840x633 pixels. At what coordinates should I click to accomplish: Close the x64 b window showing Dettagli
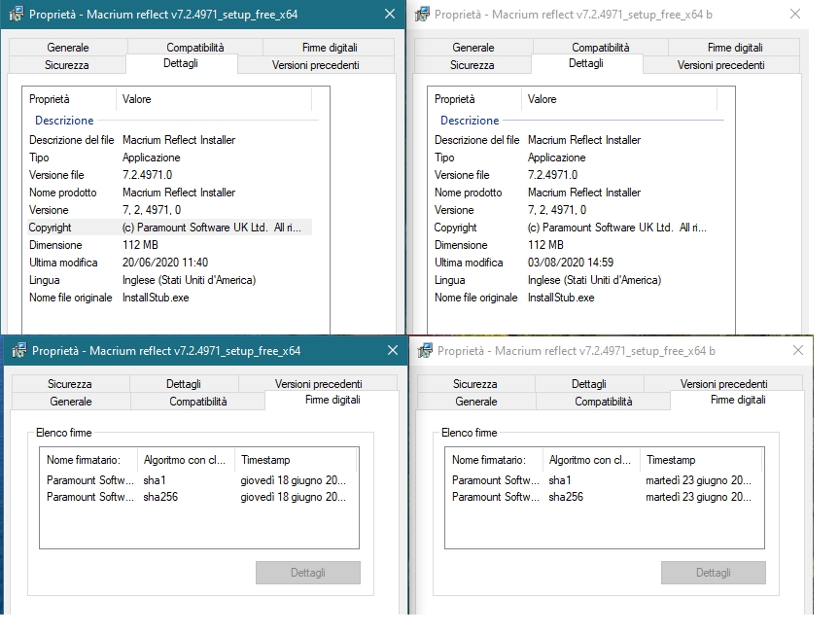click(x=795, y=14)
